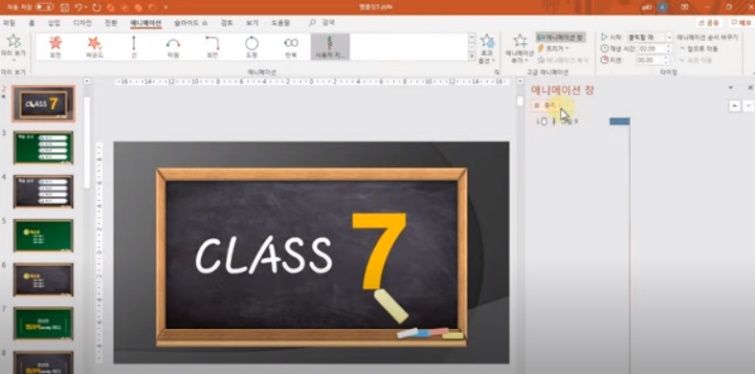Select the Circle shape motion path
Screen dimensions: 755x374
251,47
